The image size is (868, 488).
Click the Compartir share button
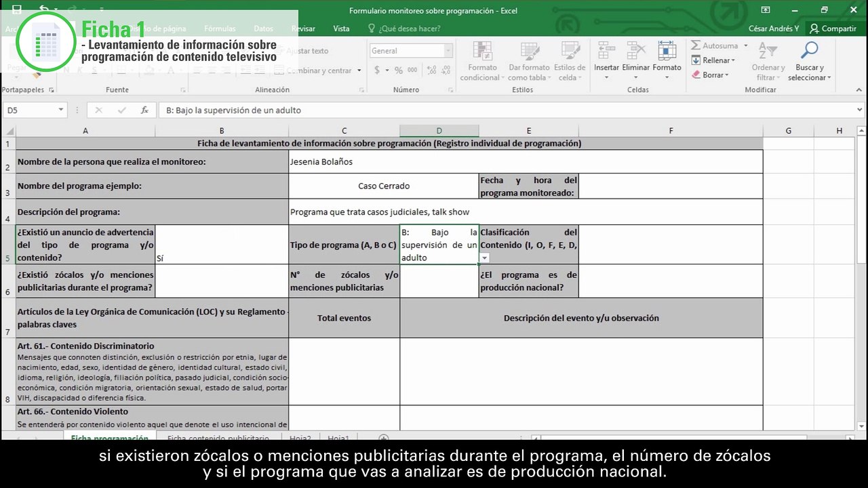coord(833,28)
